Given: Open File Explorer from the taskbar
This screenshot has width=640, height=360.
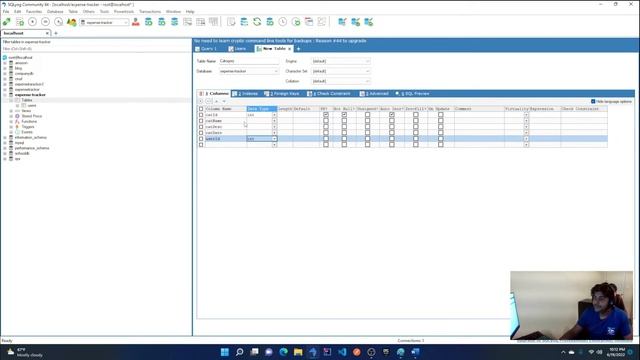Looking at the screenshot, I should click(298, 352).
